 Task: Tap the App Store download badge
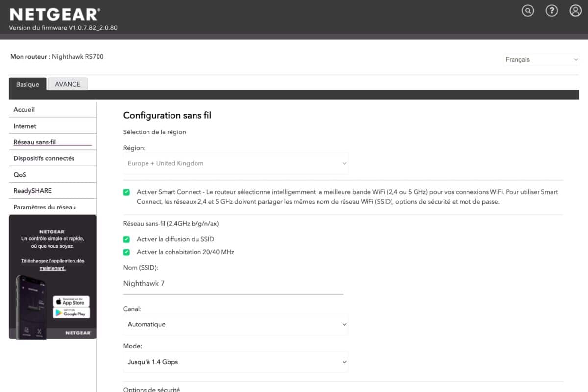click(72, 301)
